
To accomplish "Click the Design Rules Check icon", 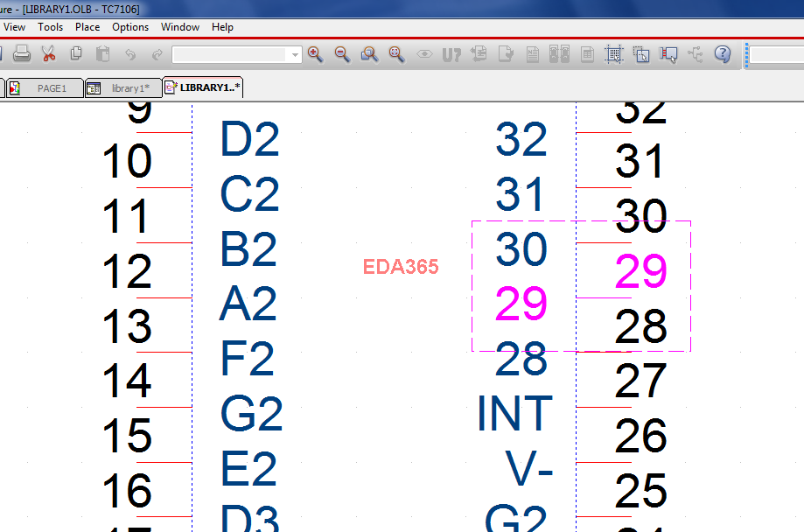I will (x=506, y=54).
